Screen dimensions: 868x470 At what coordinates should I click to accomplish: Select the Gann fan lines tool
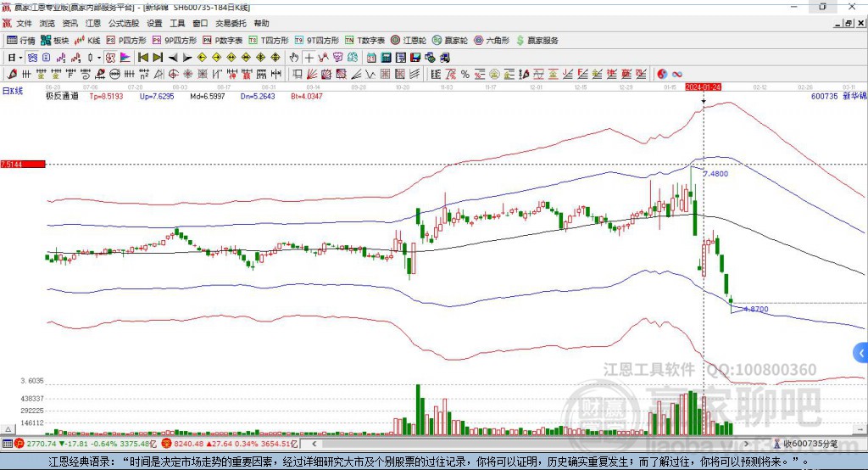pos(312,75)
